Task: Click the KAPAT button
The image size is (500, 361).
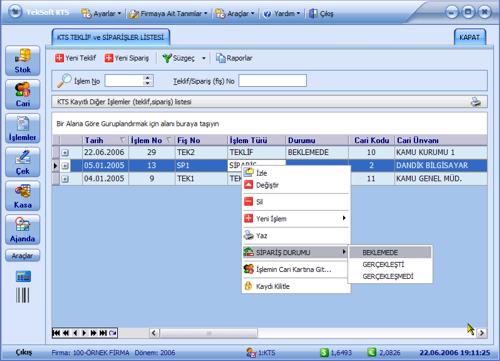Action: 470,37
